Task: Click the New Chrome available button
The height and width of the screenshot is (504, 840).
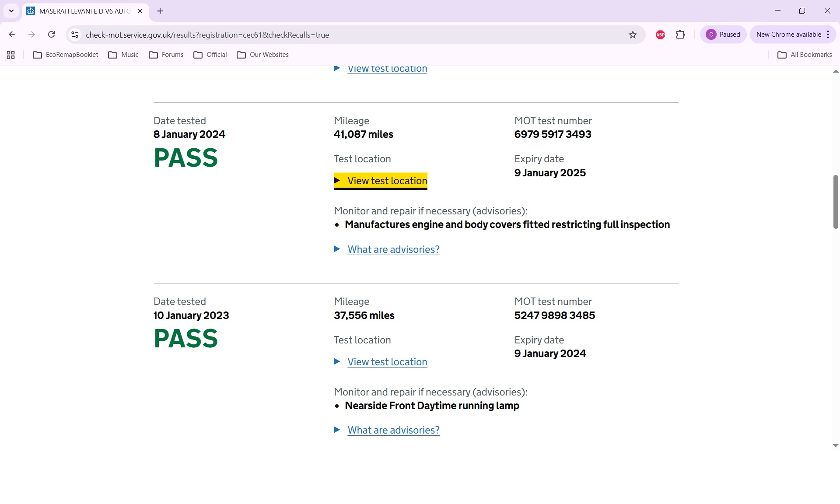Action: 788,35
